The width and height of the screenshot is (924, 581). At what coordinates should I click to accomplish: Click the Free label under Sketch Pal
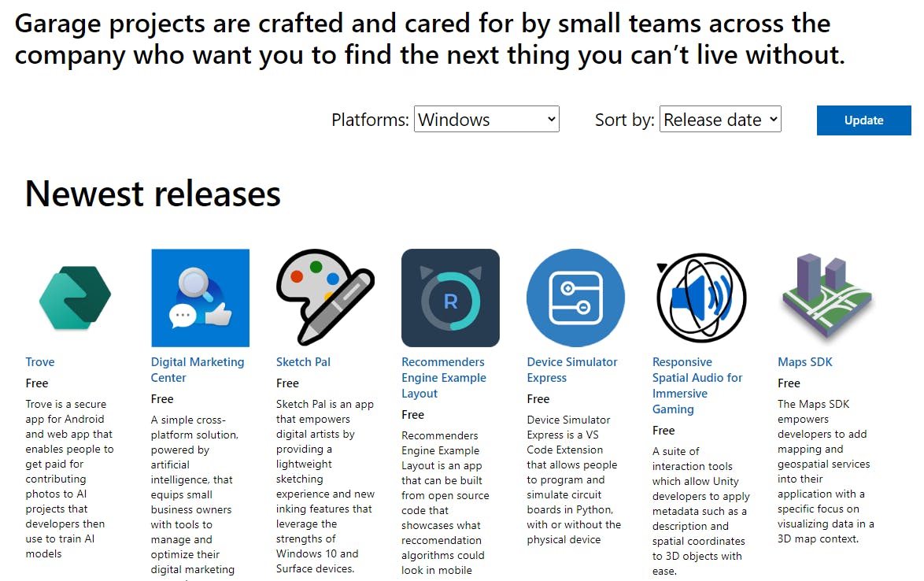pyautogui.click(x=287, y=383)
